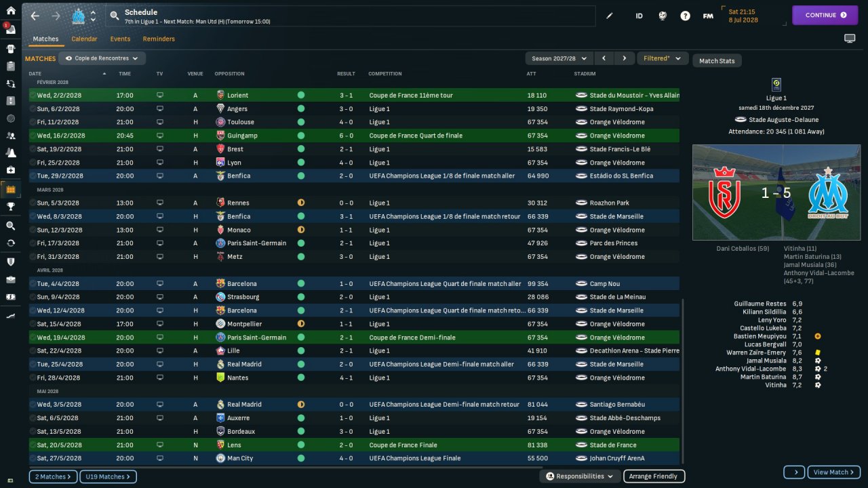This screenshot has height=488, width=868.
Task: Click the View Match button
Action: click(x=835, y=472)
